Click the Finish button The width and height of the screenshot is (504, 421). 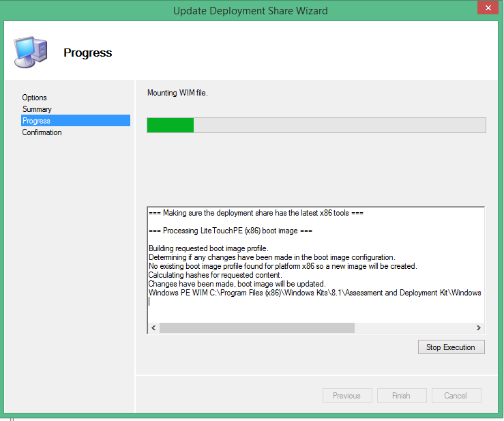(x=401, y=396)
